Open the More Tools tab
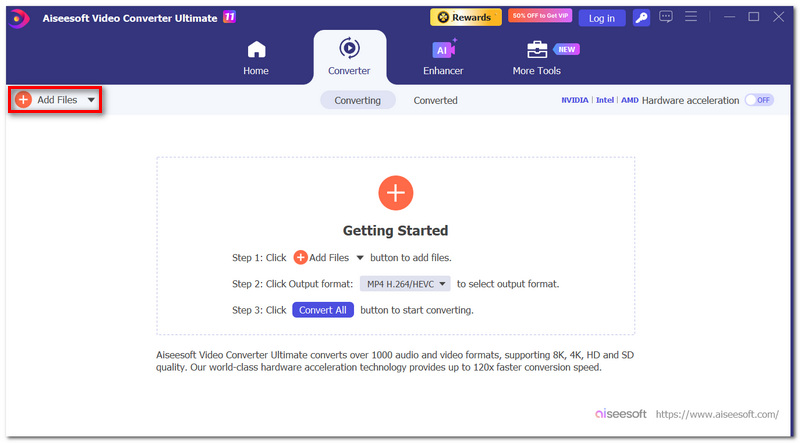 [537, 58]
